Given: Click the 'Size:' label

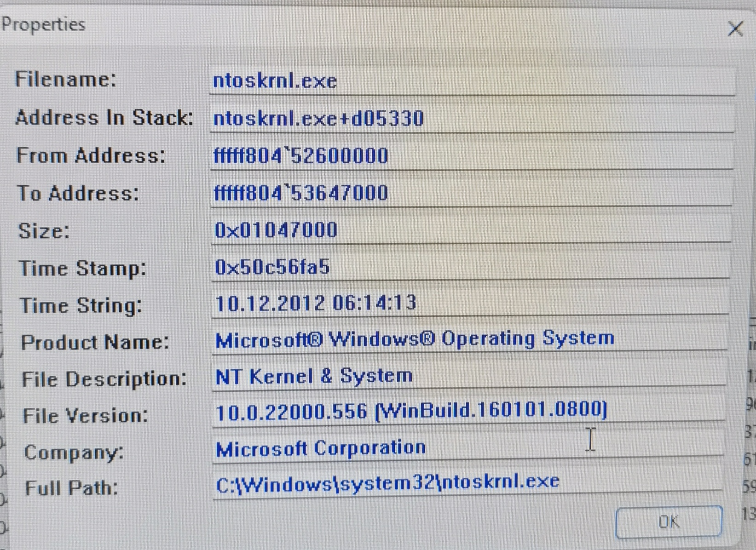Looking at the screenshot, I should click(x=44, y=231).
